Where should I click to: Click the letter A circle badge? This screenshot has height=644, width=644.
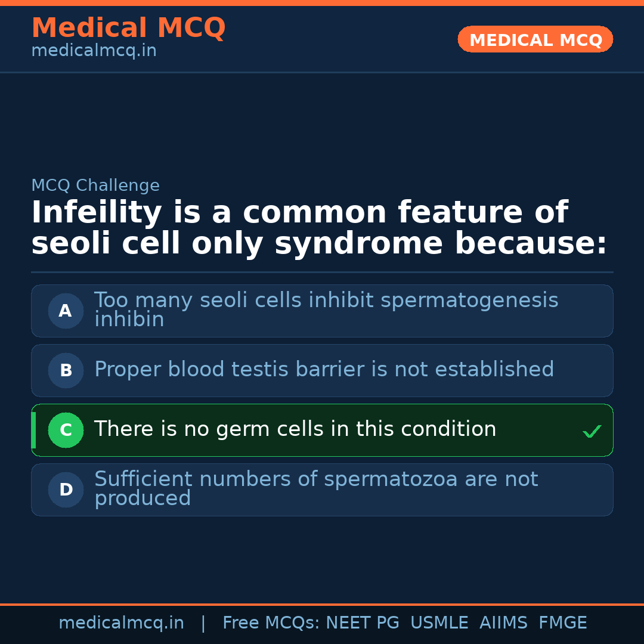tap(66, 311)
